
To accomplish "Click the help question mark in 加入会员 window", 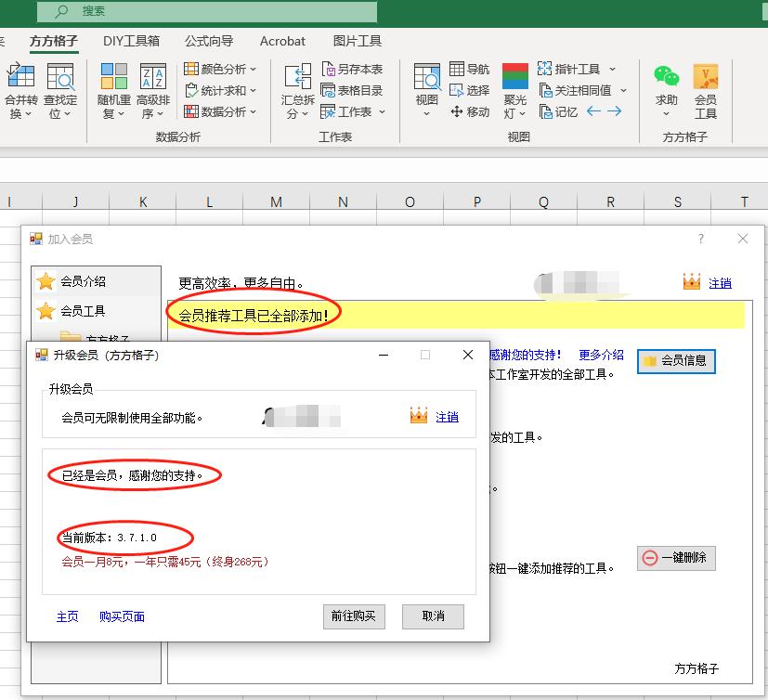I will point(701,239).
